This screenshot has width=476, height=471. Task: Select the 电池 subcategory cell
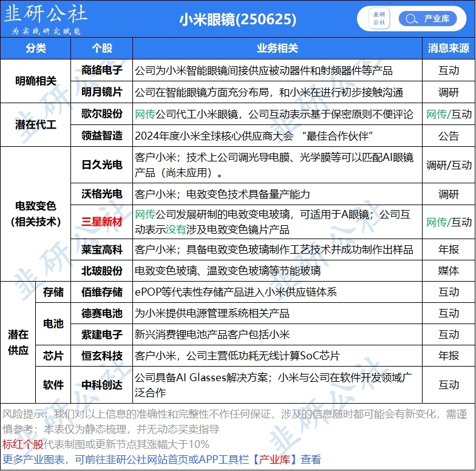53,324
